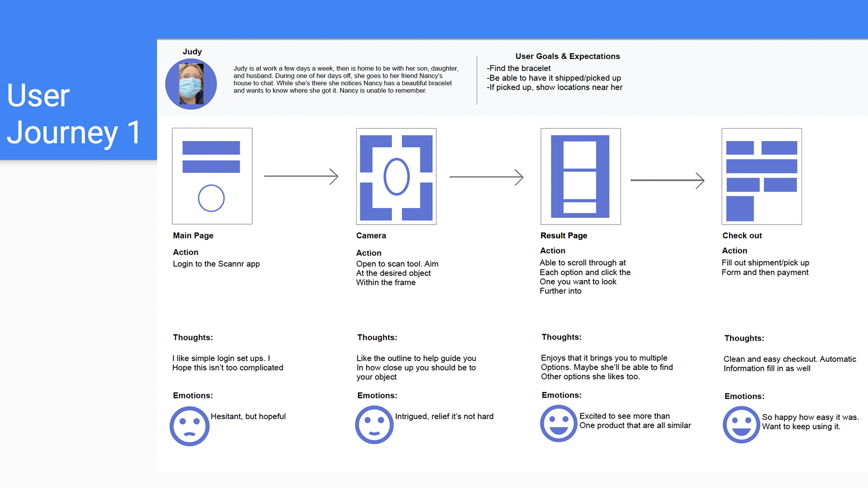The width and height of the screenshot is (868, 488).
Task: Click the '-Find the bracelet' goal line
Action: point(519,68)
